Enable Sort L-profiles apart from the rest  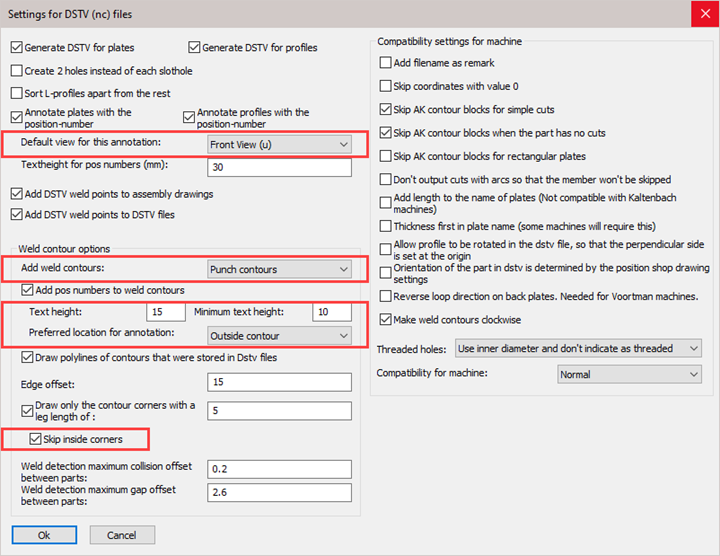pos(16,93)
